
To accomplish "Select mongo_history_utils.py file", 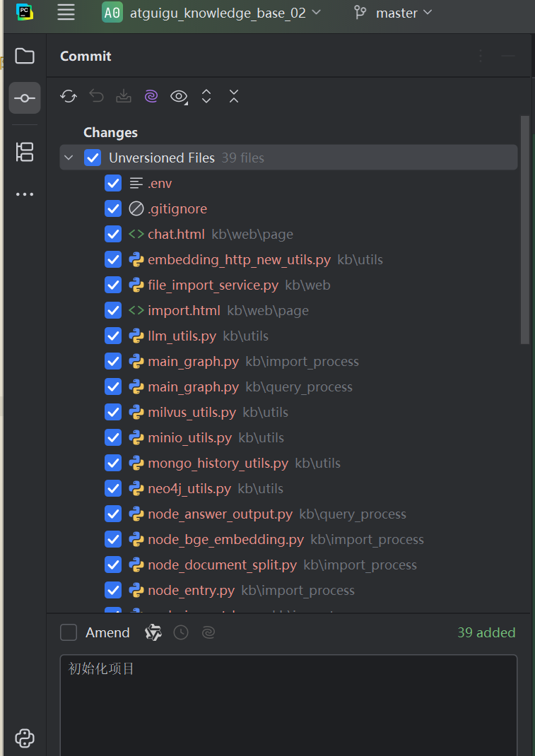I will (x=218, y=463).
